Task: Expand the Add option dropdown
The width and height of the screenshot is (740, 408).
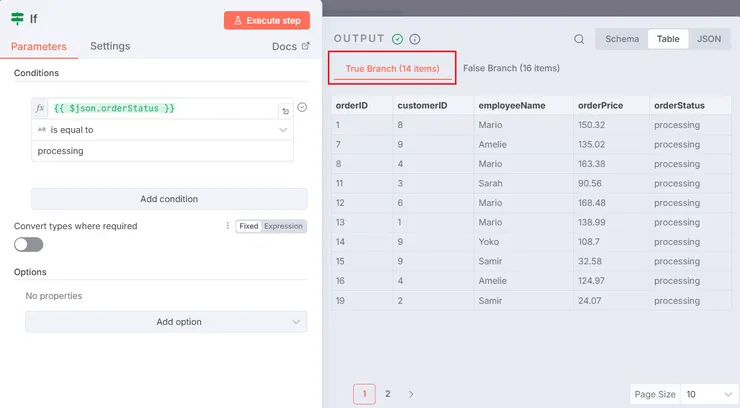Action: click(166, 322)
